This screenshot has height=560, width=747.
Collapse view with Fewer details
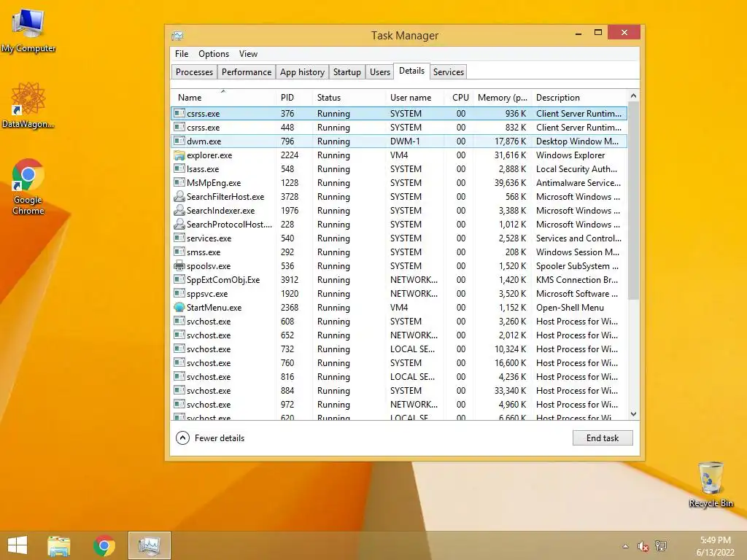(210, 438)
